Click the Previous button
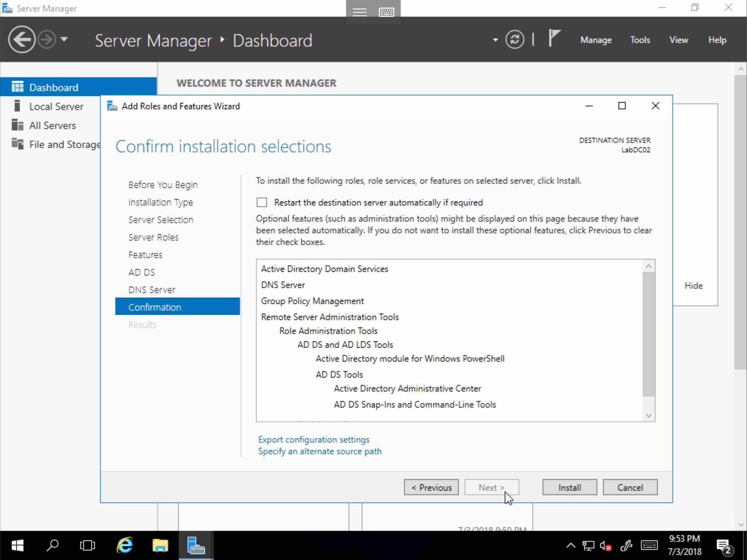 [x=431, y=488]
